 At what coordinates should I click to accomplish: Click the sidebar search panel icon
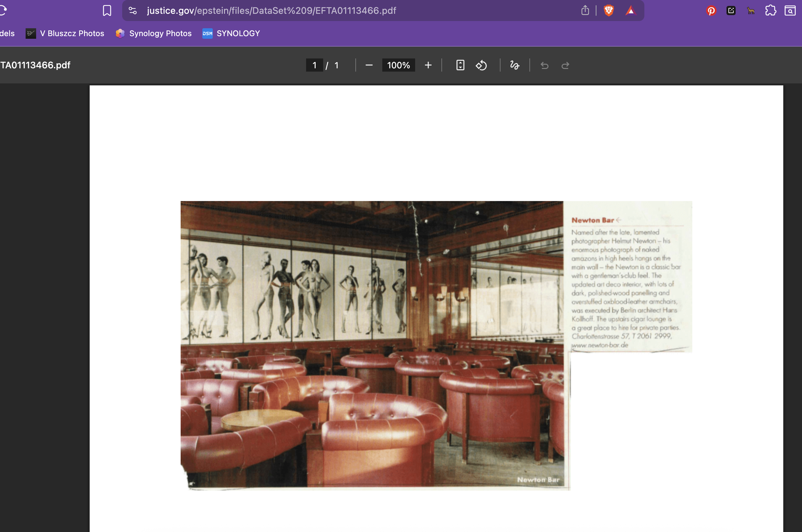tap(790, 11)
